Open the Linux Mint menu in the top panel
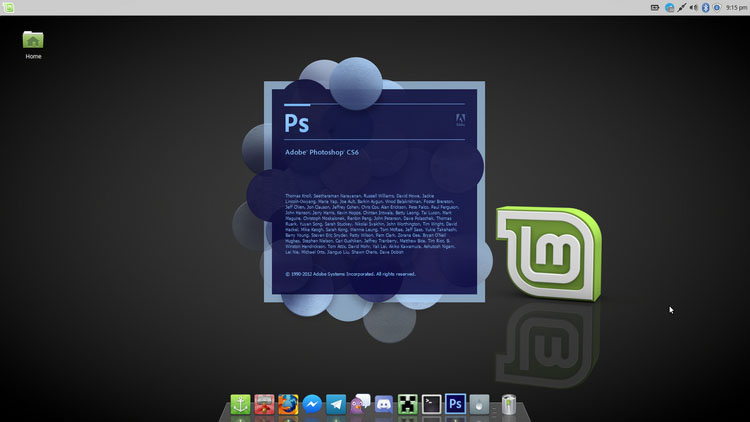Image resolution: width=750 pixels, height=422 pixels. pyautogui.click(x=8, y=8)
